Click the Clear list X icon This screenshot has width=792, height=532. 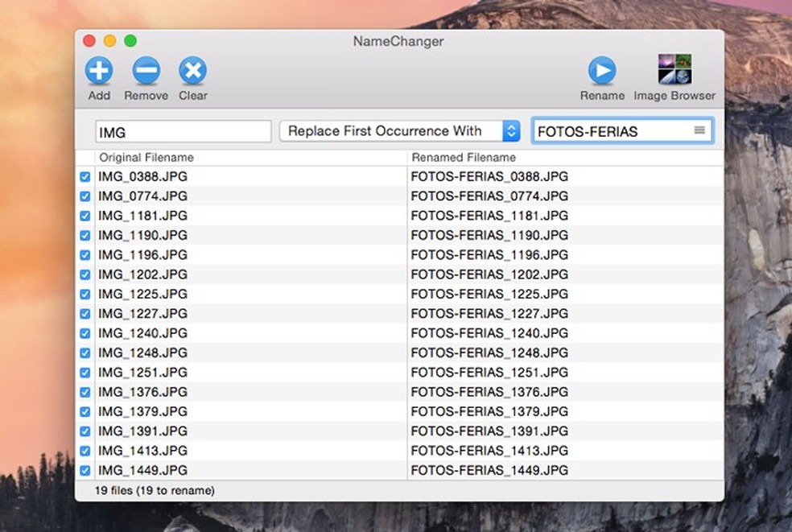(192, 71)
